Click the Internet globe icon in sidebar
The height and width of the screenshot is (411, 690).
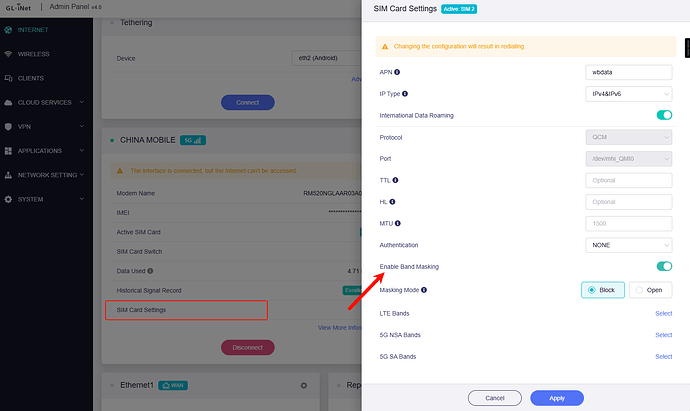(9, 30)
